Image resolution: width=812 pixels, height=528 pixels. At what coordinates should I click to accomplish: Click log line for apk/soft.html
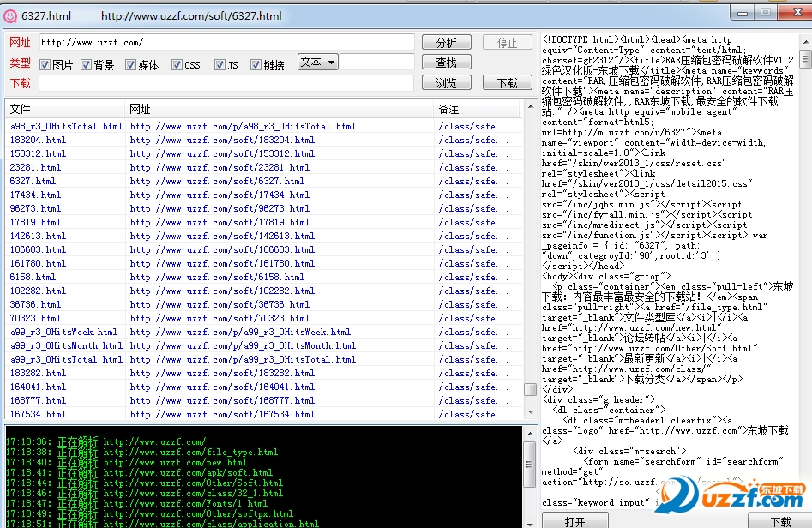[139, 472]
